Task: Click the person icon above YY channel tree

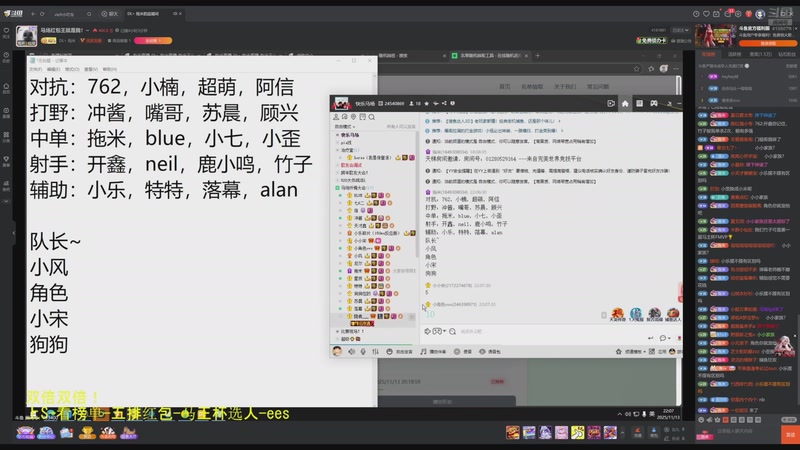Action: coord(336,117)
